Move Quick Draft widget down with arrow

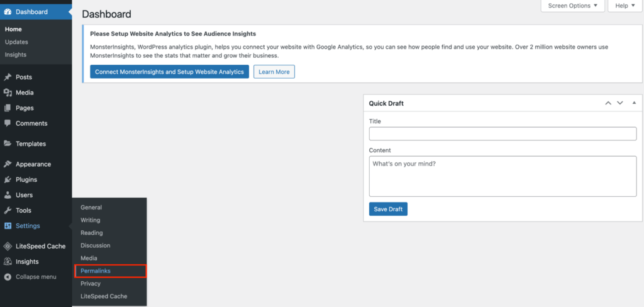[619, 103]
